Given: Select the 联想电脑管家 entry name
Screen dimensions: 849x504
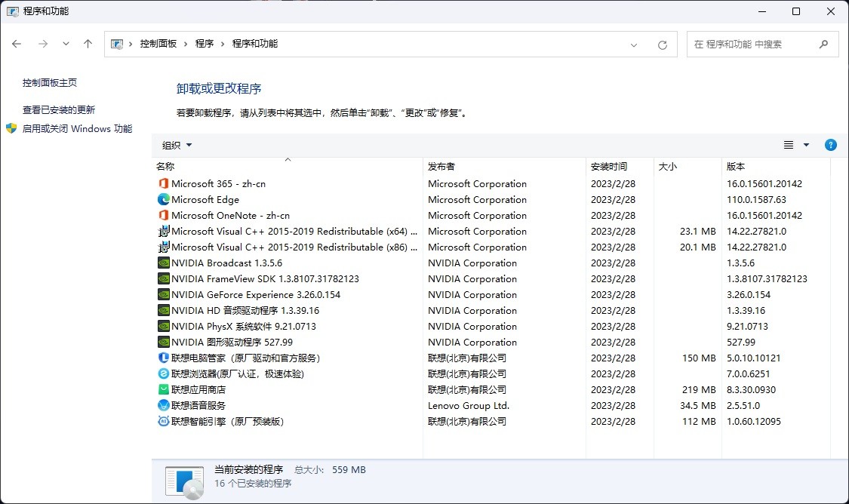Looking at the screenshot, I should coord(246,358).
